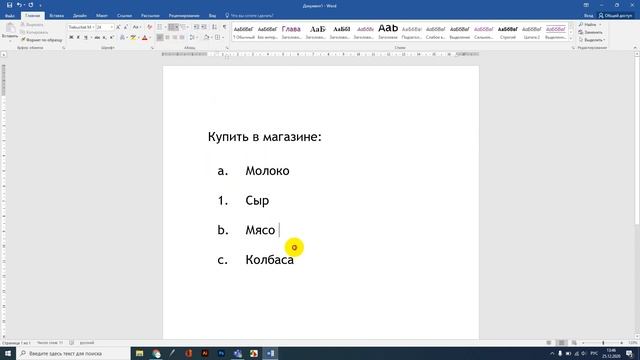Clear all formatting icon
Image resolution: width=640 pixels, height=360 pixels.
click(x=149, y=27)
